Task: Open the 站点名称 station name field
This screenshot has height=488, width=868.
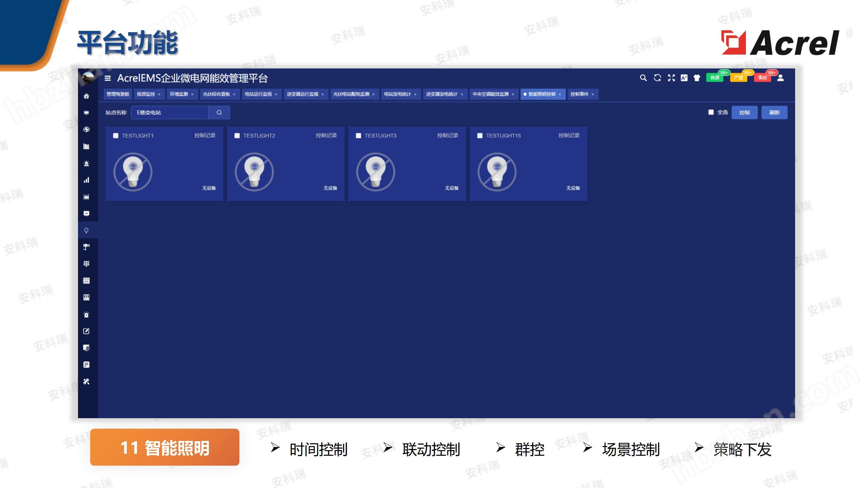Action: 170,113
